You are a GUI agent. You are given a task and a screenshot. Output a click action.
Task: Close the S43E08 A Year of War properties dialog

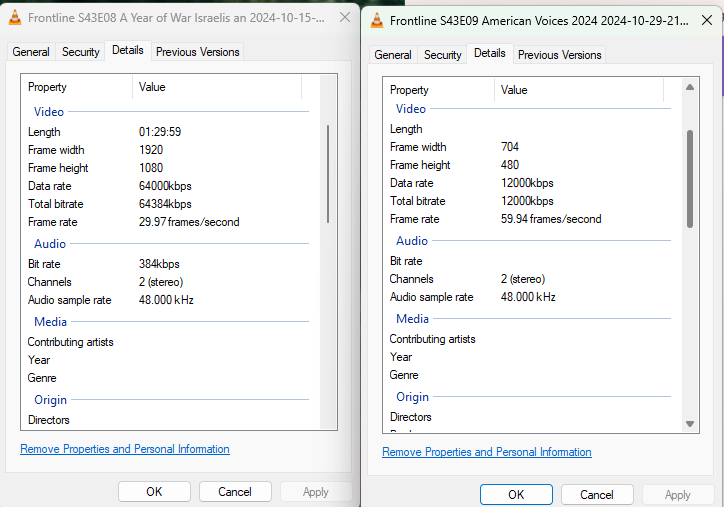pos(345,18)
